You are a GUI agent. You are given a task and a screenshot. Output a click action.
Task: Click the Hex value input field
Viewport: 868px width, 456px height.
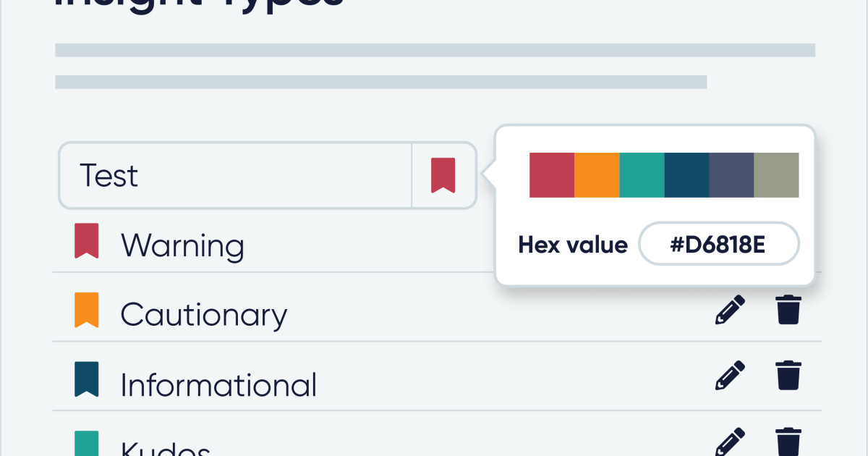click(718, 245)
